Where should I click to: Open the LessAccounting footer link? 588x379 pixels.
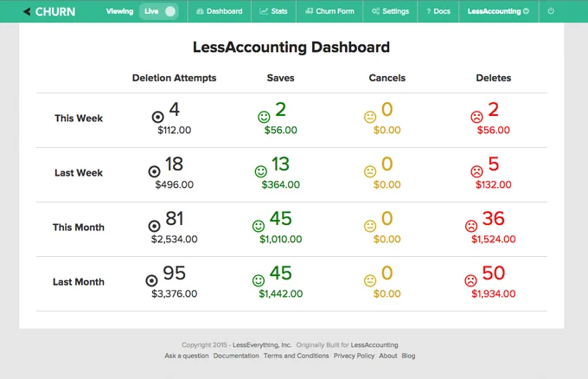coord(374,345)
